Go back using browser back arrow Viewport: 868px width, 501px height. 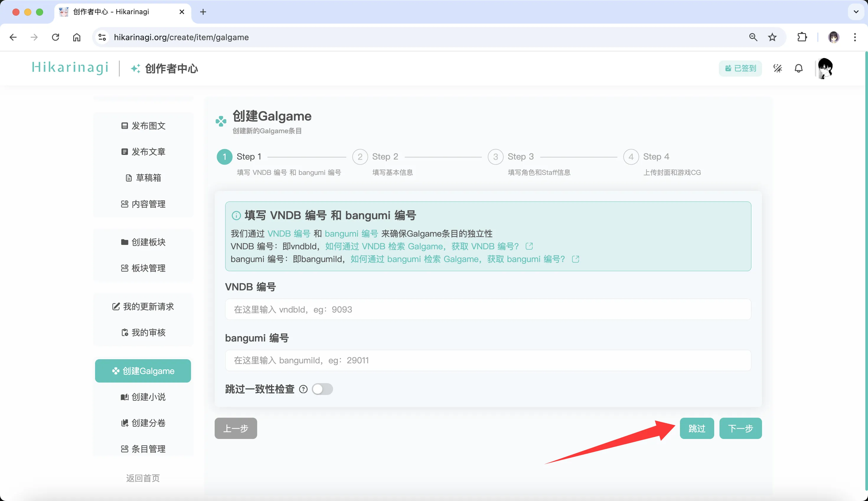[13, 37]
